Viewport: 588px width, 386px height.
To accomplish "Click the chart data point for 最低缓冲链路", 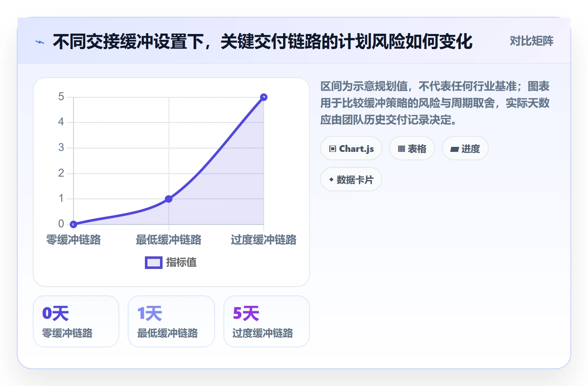I will click(x=168, y=199).
